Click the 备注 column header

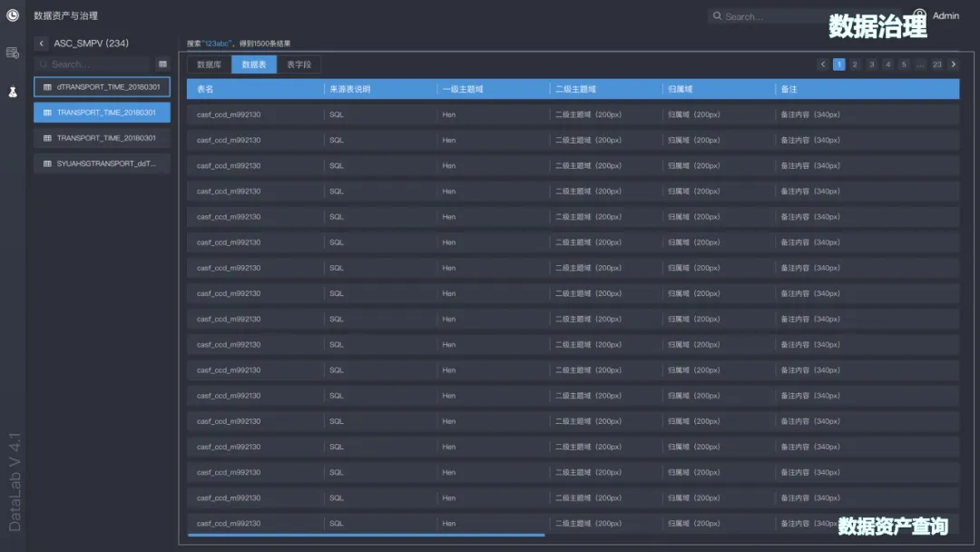coord(789,89)
